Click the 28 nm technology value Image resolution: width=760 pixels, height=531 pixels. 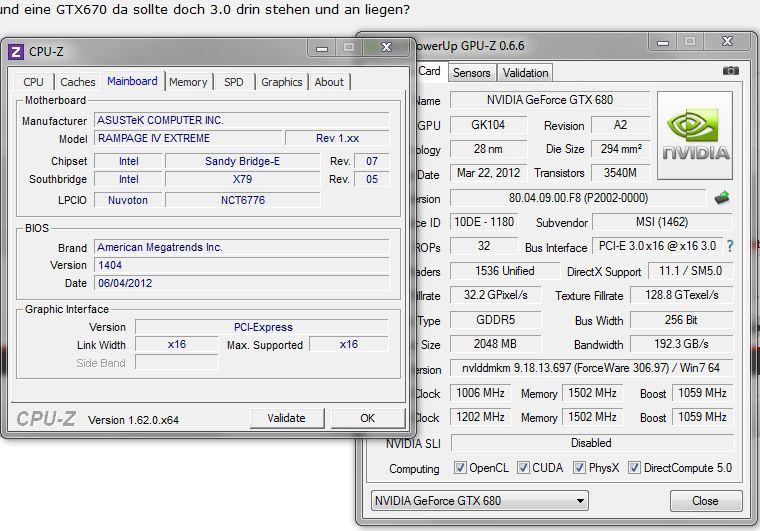coord(488,149)
